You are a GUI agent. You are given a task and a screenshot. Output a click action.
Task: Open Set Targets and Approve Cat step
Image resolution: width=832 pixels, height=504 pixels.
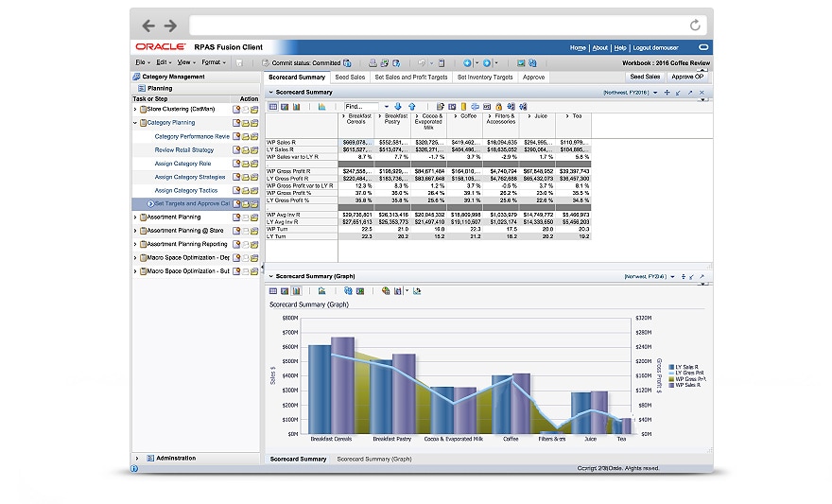(192, 203)
